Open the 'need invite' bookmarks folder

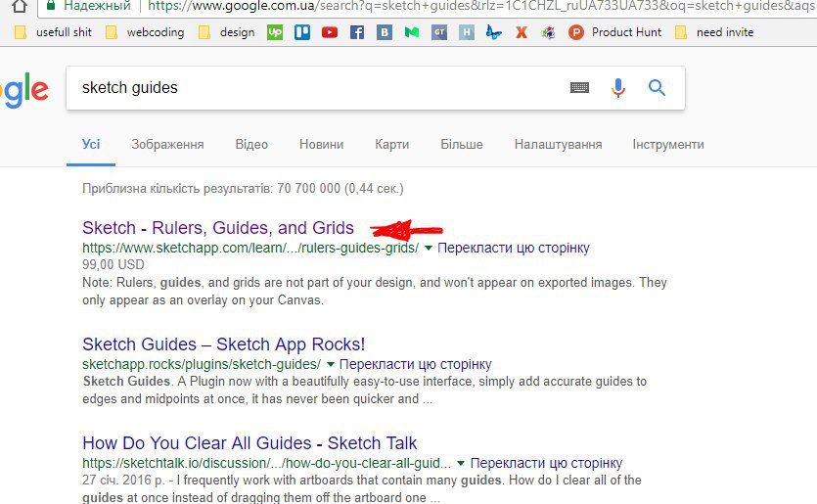click(714, 32)
